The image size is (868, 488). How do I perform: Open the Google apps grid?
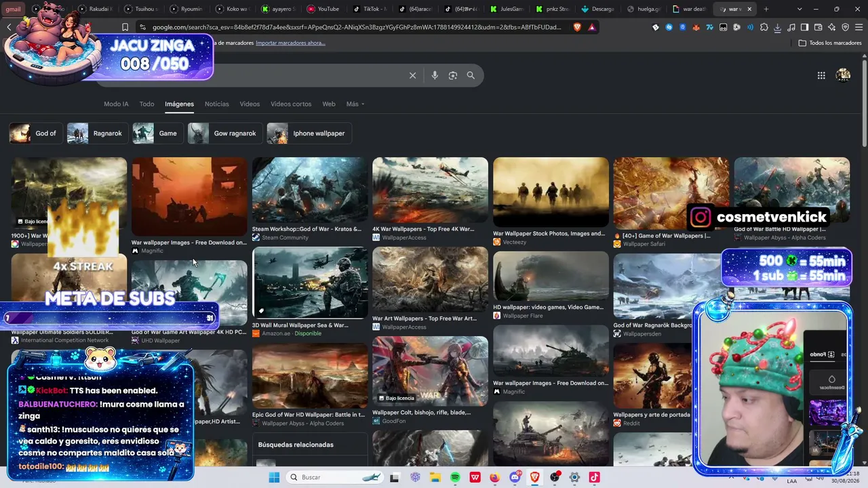(x=821, y=75)
